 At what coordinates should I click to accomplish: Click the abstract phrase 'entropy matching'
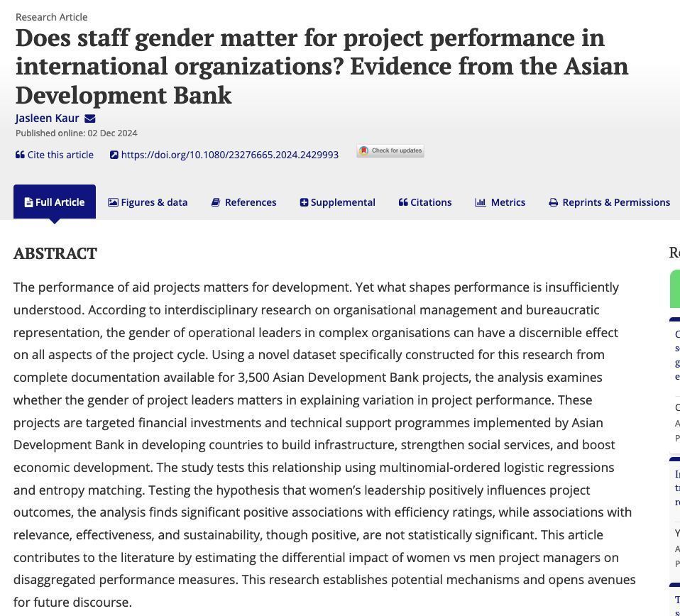pos(92,490)
